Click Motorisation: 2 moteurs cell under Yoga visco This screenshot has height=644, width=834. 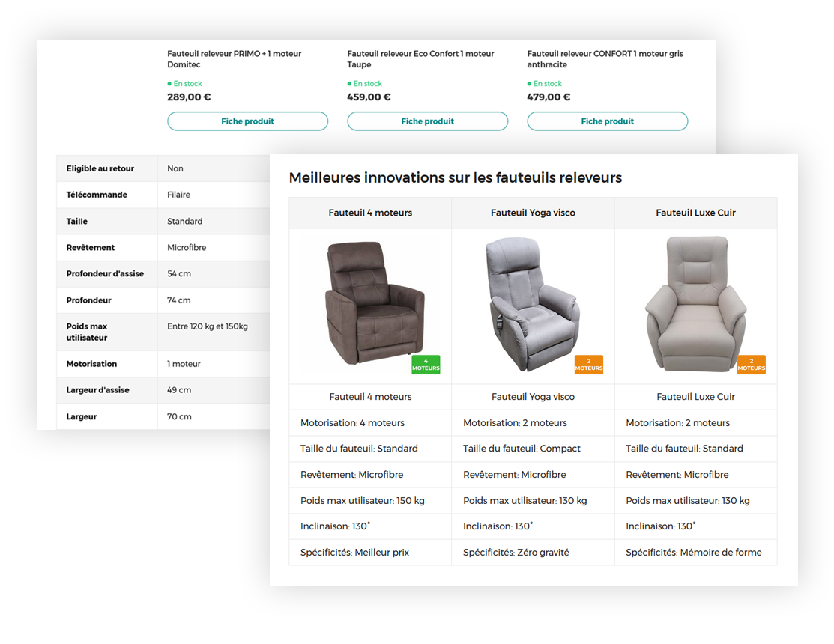click(533, 423)
